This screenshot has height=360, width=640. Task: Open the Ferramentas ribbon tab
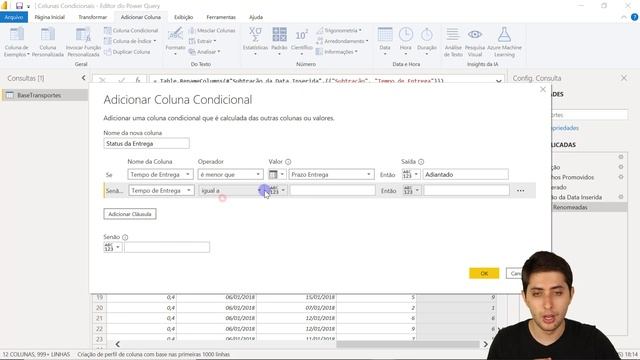point(221,17)
